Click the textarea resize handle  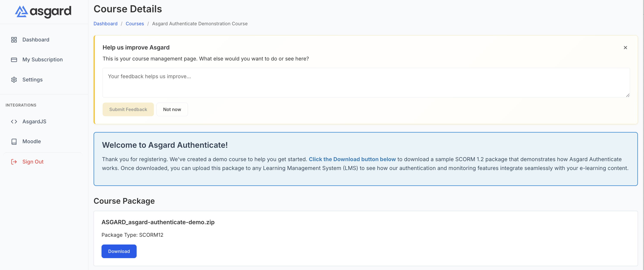628,95
